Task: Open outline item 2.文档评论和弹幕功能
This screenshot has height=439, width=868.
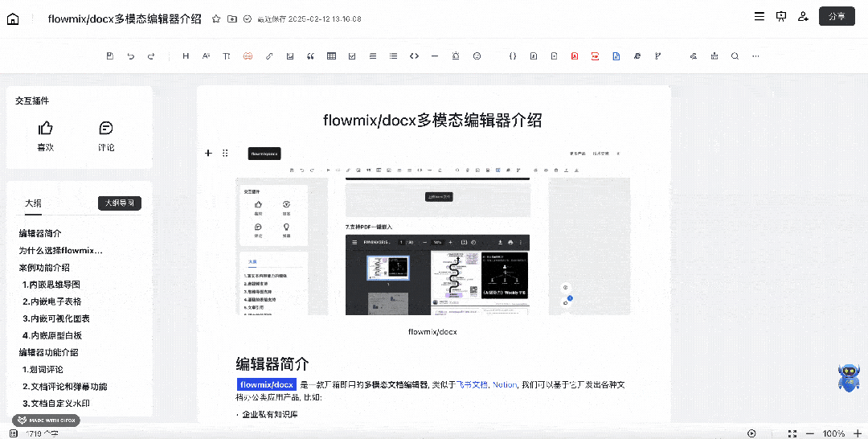Action: click(65, 387)
